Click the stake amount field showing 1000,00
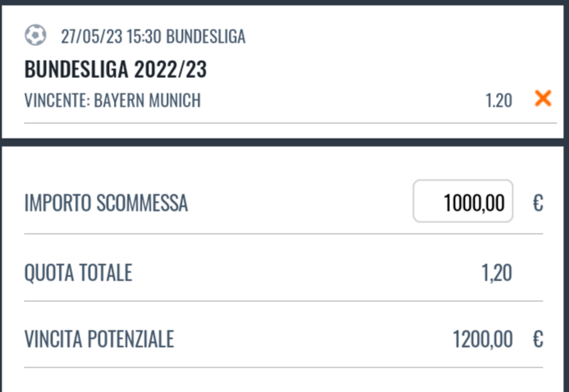The image size is (569, 392). pyautogui.click(x=463, y=201)
